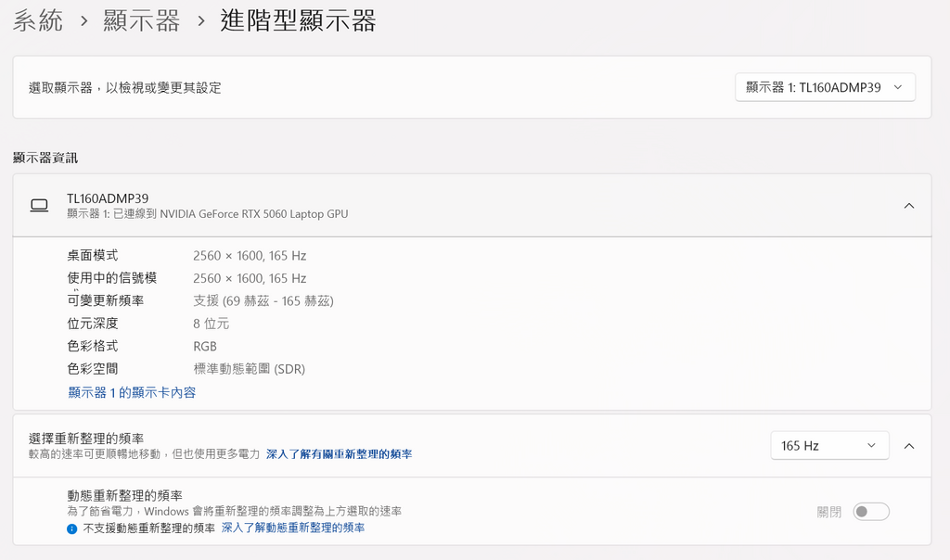
Task: Open 深入了解動態重新整理的頻率 link
Action: (x=293, y=528)
